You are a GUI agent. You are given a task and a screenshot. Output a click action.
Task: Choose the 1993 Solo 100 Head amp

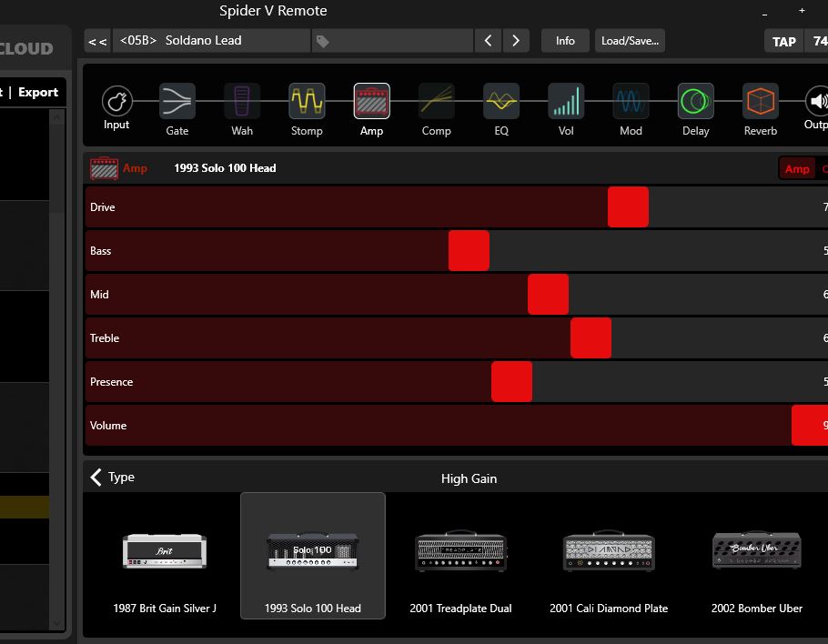313,556
